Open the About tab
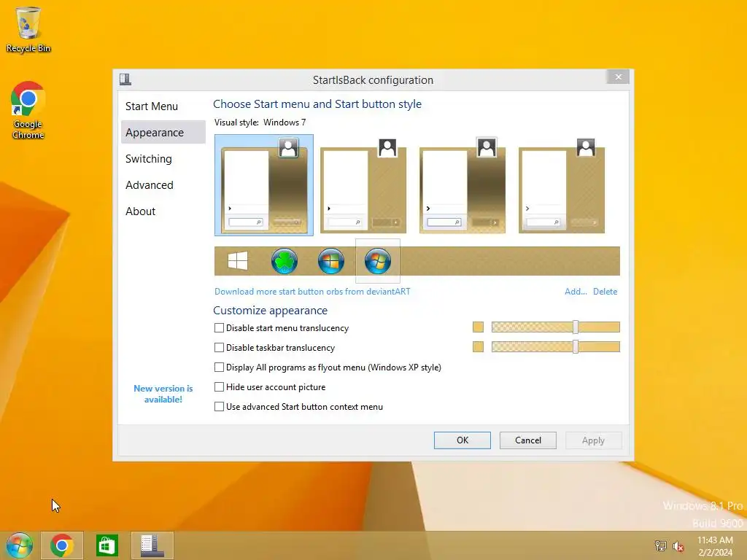The width and height of the screenshot is (747, 560). 163,211
